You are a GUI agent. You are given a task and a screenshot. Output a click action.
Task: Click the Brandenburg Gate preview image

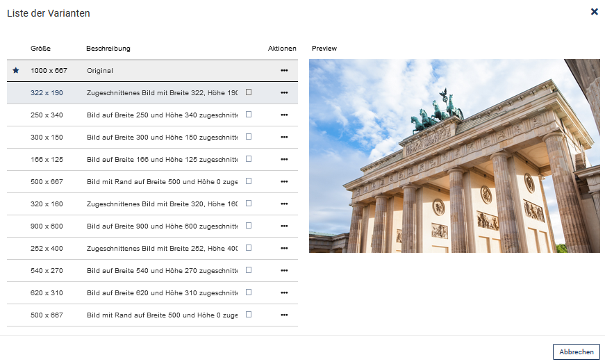[x=454, y=156]
